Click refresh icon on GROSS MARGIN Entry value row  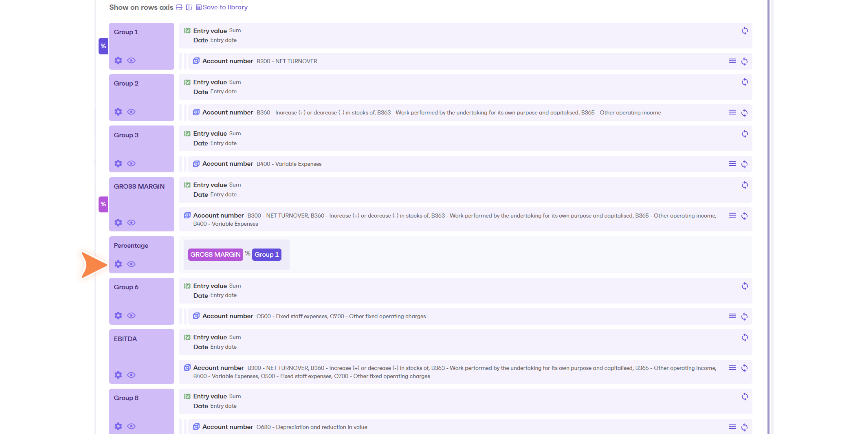point(745,185)
